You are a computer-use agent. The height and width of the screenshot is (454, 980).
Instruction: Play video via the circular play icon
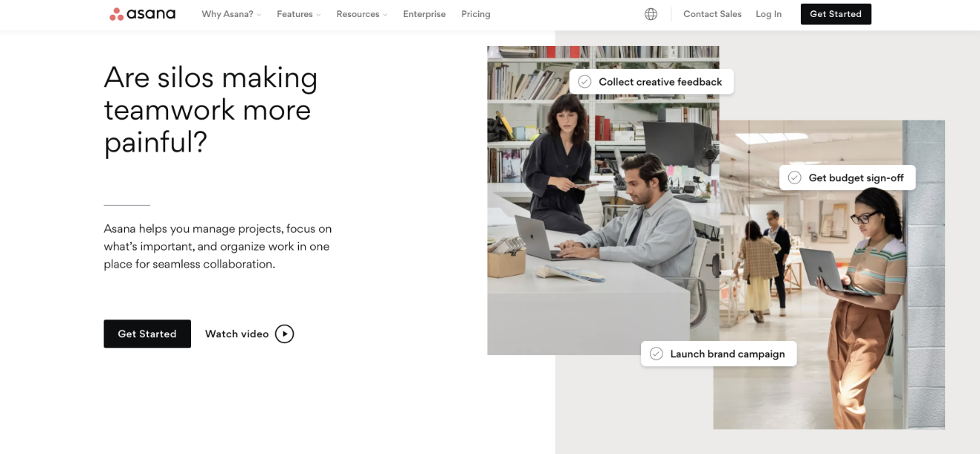(x=284, y=334)
